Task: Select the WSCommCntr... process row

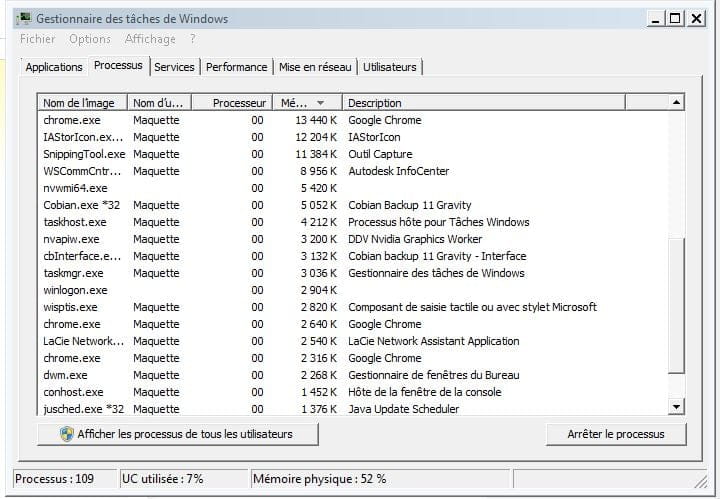Action: coord(353,171)
